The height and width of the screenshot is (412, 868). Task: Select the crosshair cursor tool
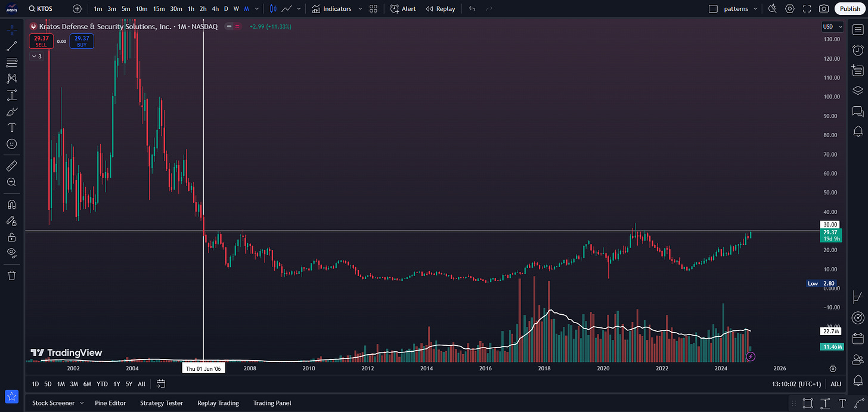11,30
